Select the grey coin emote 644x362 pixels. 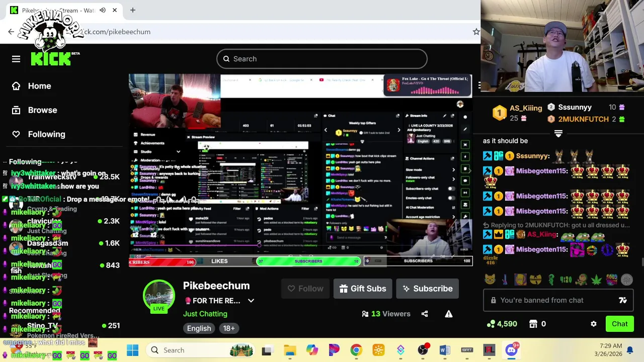point(627,280)
